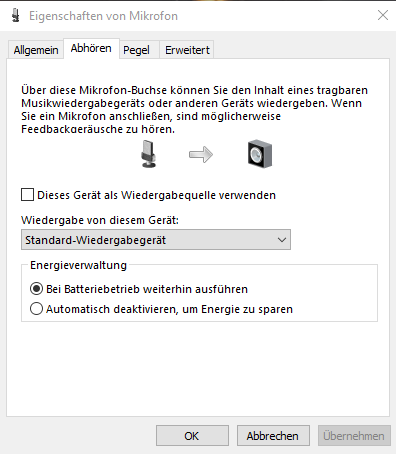Confirm with the OK button
This screenshot has width=396, height=454.
point(192,435)
